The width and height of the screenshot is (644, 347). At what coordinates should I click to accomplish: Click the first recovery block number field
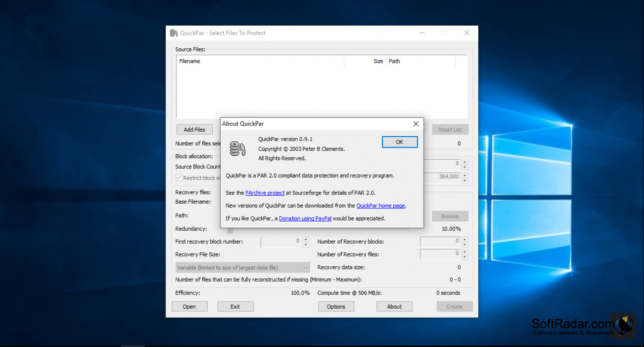pyautogui.click(x=281, y=242)
